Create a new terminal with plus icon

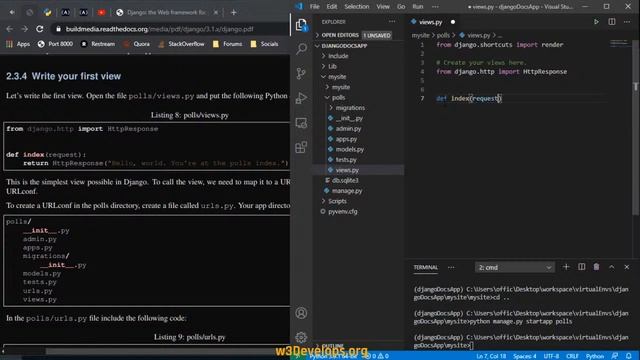[x=566, y=267]
